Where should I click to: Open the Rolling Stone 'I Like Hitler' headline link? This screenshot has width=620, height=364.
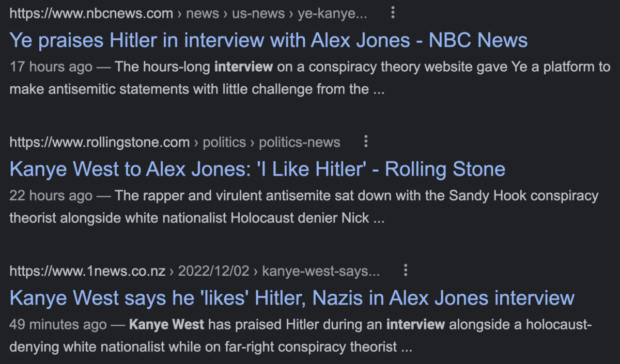257,169
